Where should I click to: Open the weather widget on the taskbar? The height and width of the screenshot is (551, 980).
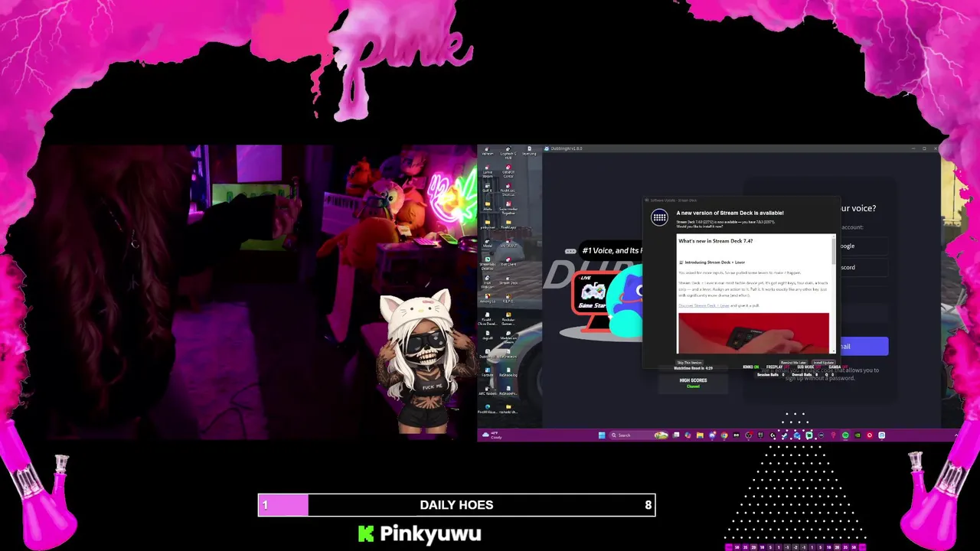pyautogui.click(x=492, y=435)
